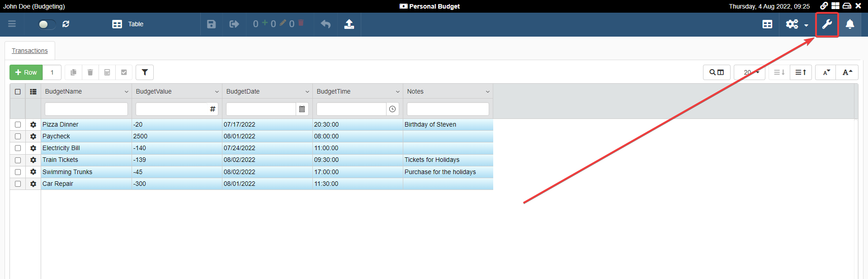Click the undo arrow icon
868x279 pixels.
pyautogui.click(x=325, y=24)
